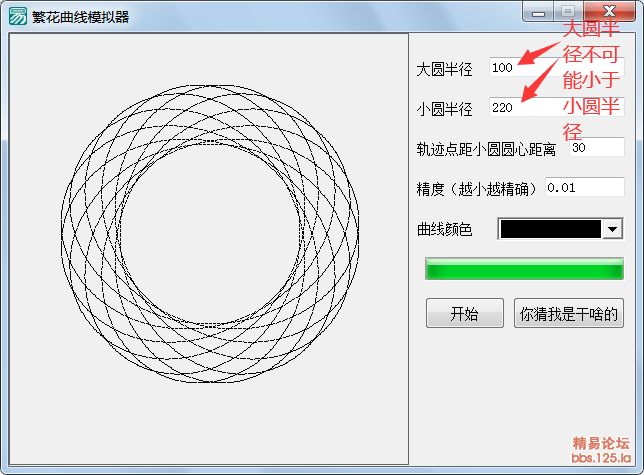644x475 pixels.
Task: Click the green progress bar
Action: (524, 269)
